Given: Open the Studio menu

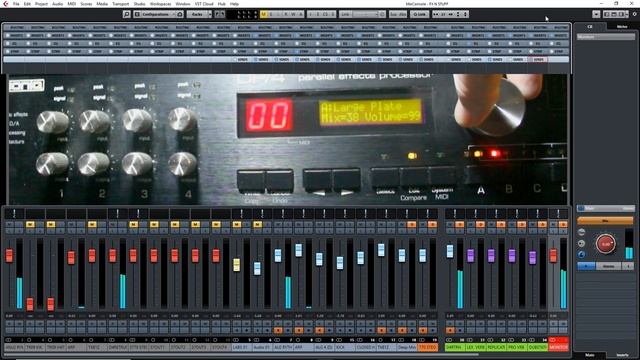Looking at the screenshot, I should pos(139,4).
